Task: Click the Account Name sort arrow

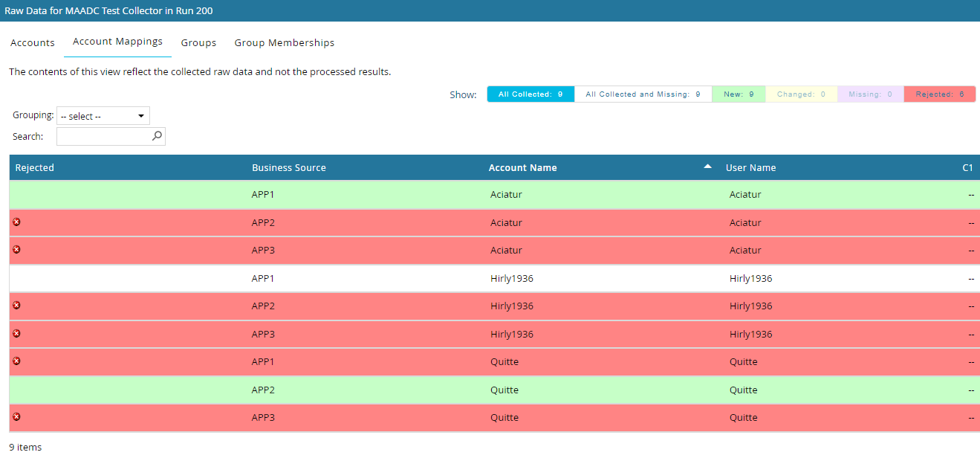Action: [x=708, y=167]
